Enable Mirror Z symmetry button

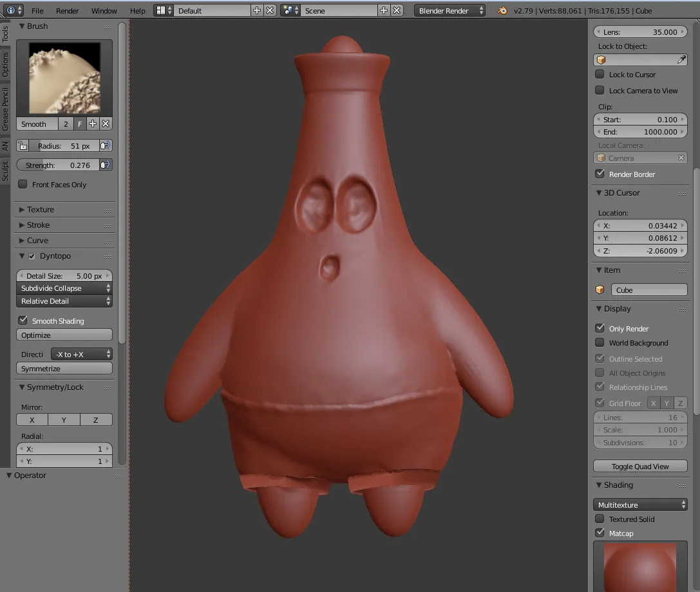[x=96, y=420]
